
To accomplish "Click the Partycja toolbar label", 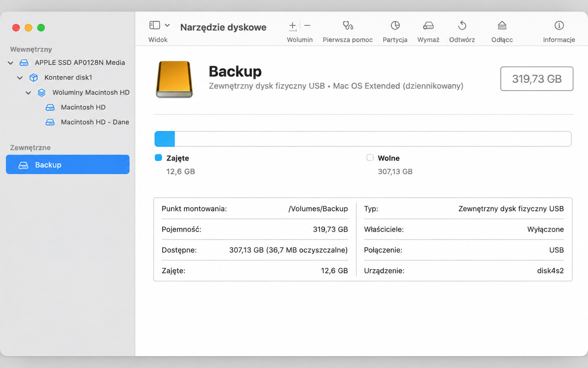I will 395,40.
